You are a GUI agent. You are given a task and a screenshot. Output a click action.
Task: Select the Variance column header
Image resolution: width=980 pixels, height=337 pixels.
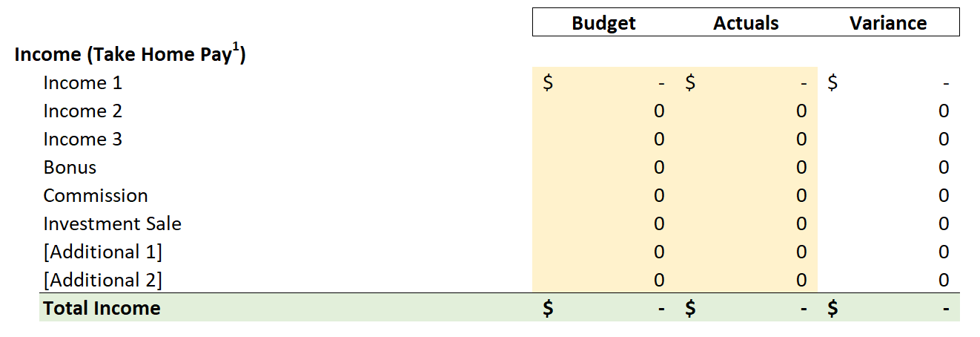point(888,23)
